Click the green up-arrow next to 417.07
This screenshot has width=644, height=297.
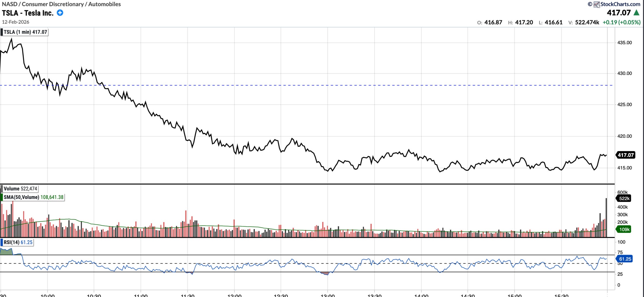click(636, 13)
